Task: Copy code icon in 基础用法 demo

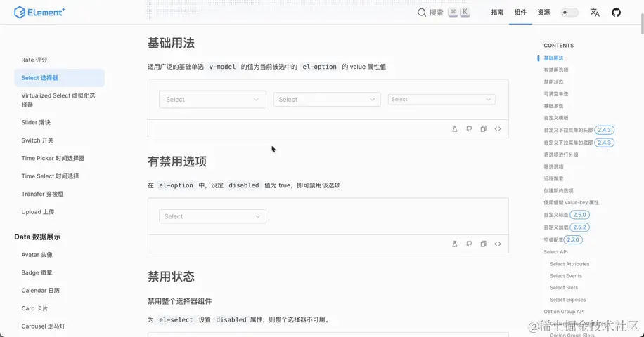Action: (x=484, y=128)
